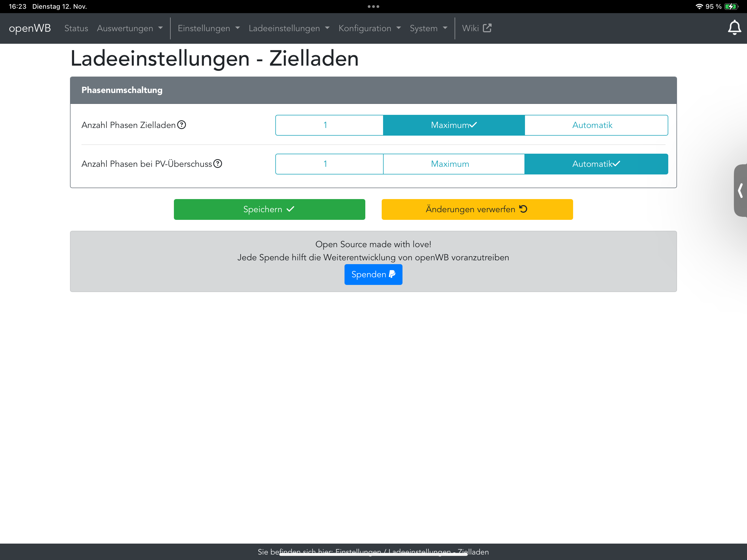
Task: Select 1 phase for PV-Überschuss
Action: tap(329, 164)
